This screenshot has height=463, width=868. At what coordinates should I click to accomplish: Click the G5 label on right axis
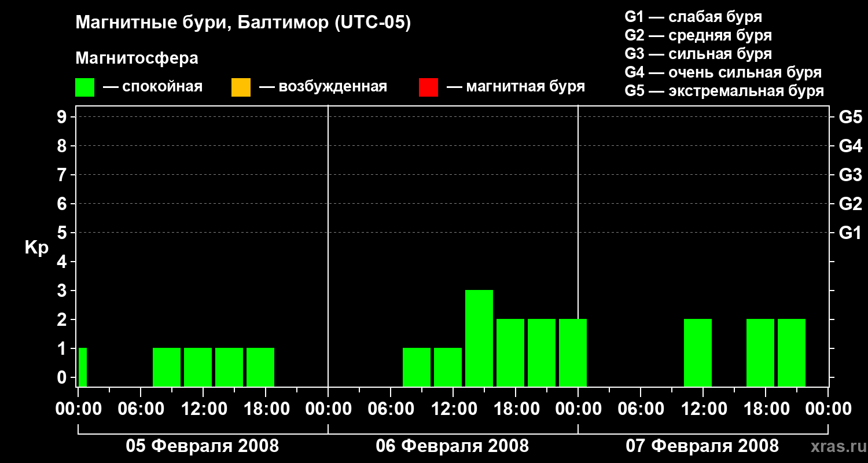click(x=850, y=117)
